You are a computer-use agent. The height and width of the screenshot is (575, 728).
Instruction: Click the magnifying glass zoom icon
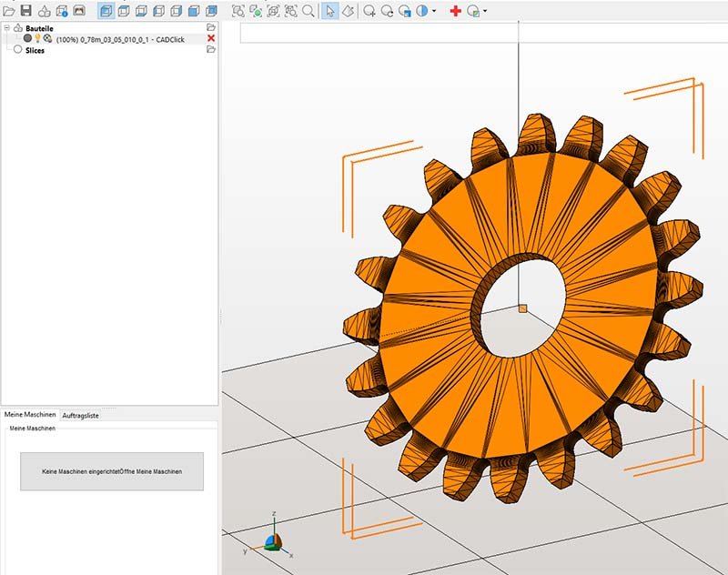(308, 11)
